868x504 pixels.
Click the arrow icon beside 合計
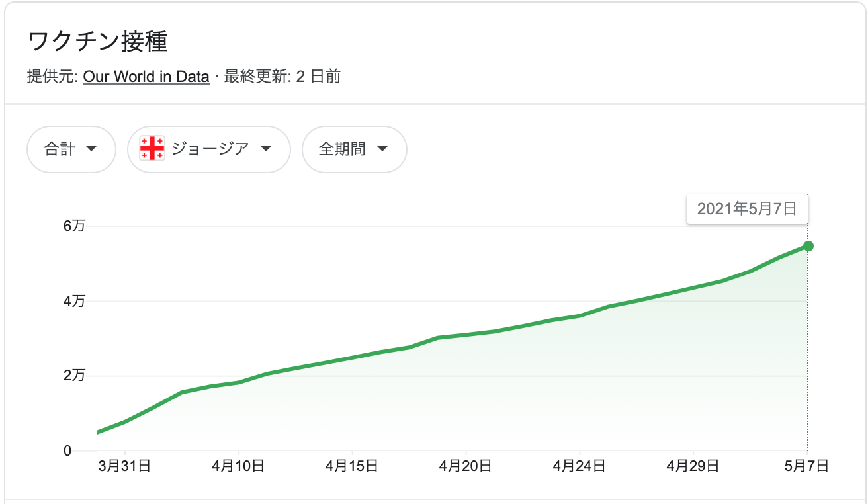click(92, 149)
